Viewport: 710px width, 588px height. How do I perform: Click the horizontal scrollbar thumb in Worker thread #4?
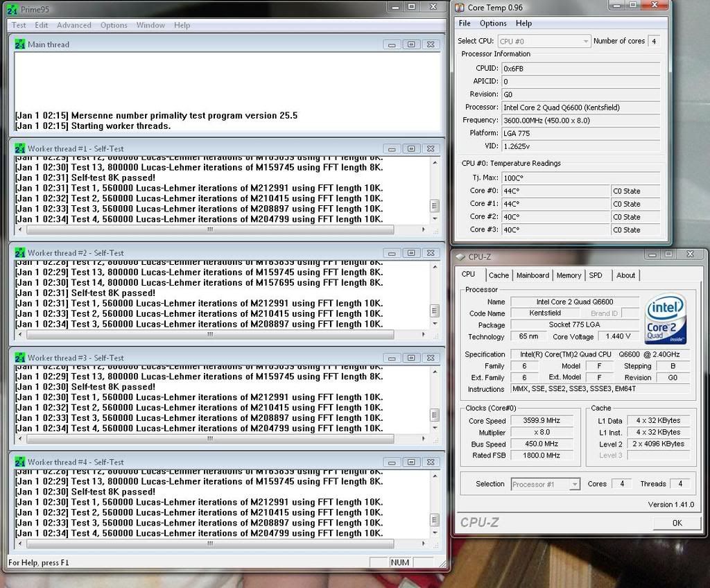pos(210,543)
